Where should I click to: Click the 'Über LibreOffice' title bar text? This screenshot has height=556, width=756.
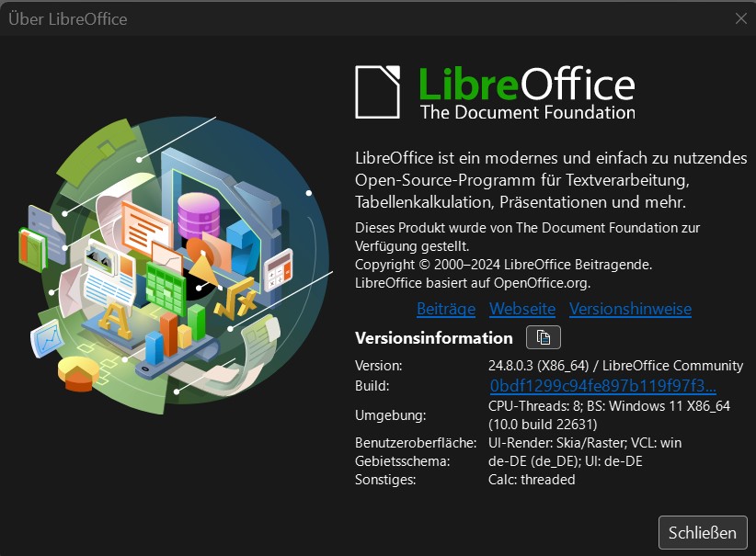click(68, 18)
